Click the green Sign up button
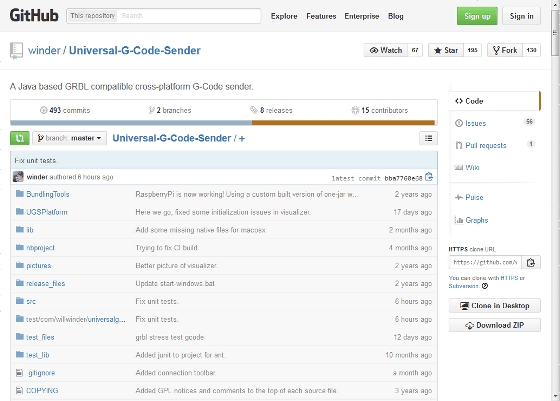Image resolution: width=560 pixels, height=401 pixels. tap(477, 16)
